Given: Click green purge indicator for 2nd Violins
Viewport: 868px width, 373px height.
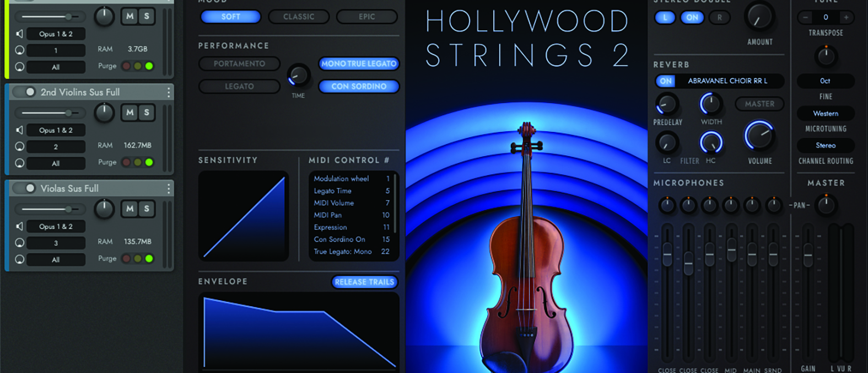Looking at the screenshot, I should (149, 162).
